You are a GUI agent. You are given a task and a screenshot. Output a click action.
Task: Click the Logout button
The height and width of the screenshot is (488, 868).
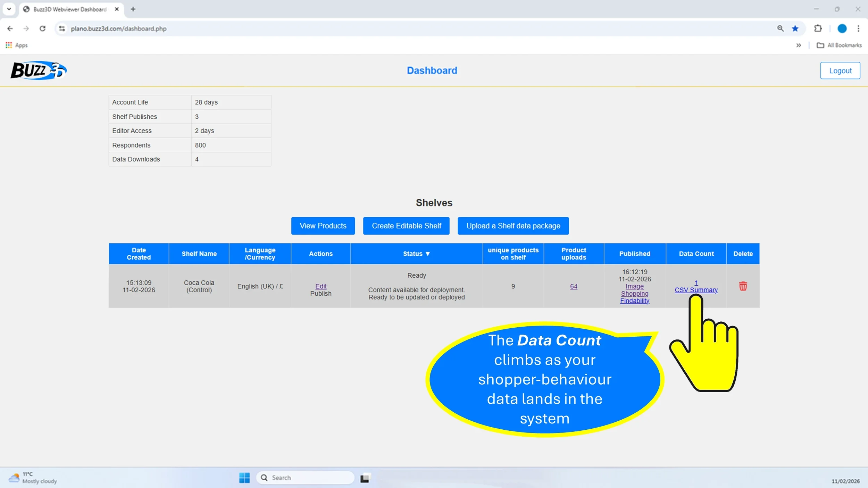click(840, 70)
